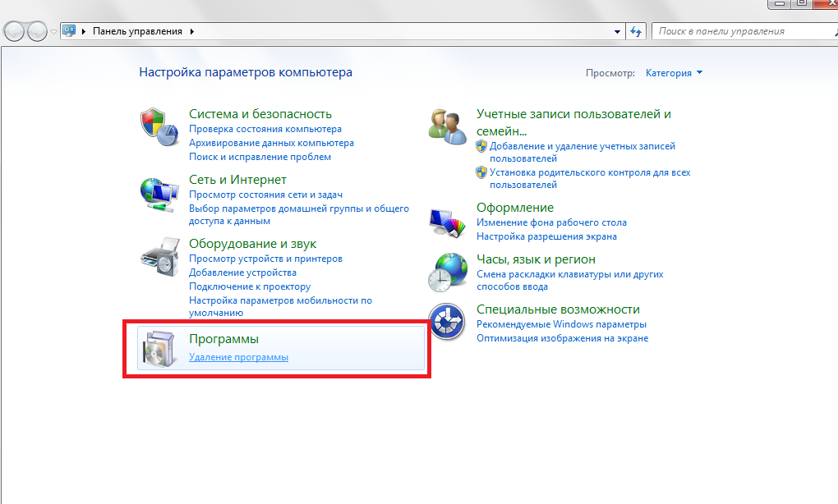Click Оптимизация изображения на экране
The height and width of the screenshot is (504, 838).
[562, 338]
